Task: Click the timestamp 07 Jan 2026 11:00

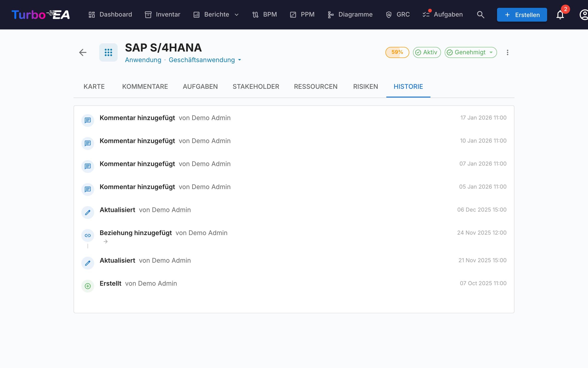Action: (x=483, y=164)
